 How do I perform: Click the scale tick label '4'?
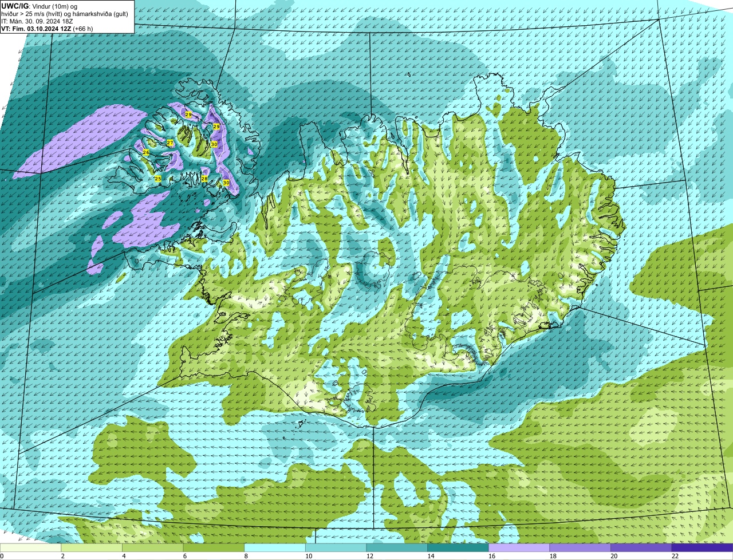(x=124, y=556)
